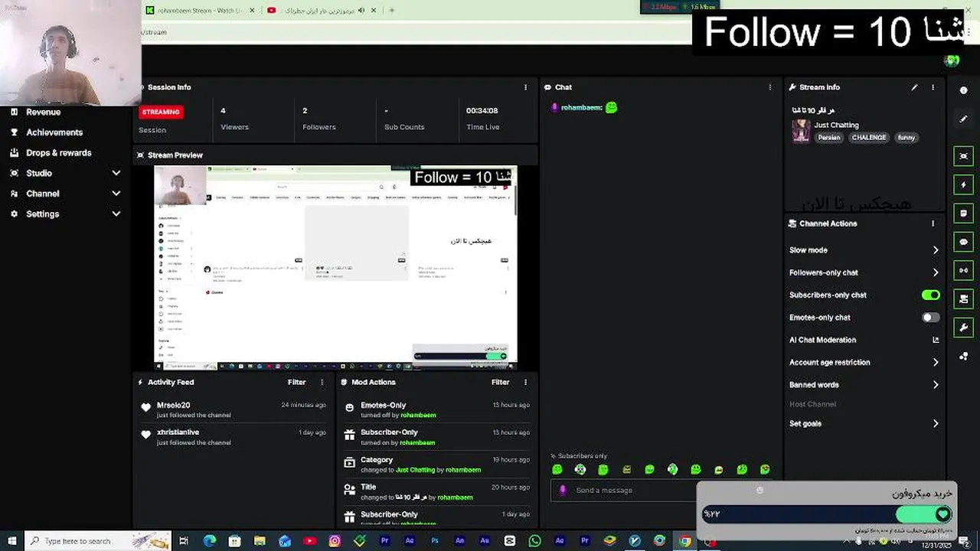
Task: Open Mrsolo20 follower in Activity Feed
Action: pyautogui.click(x=173, y=405)
